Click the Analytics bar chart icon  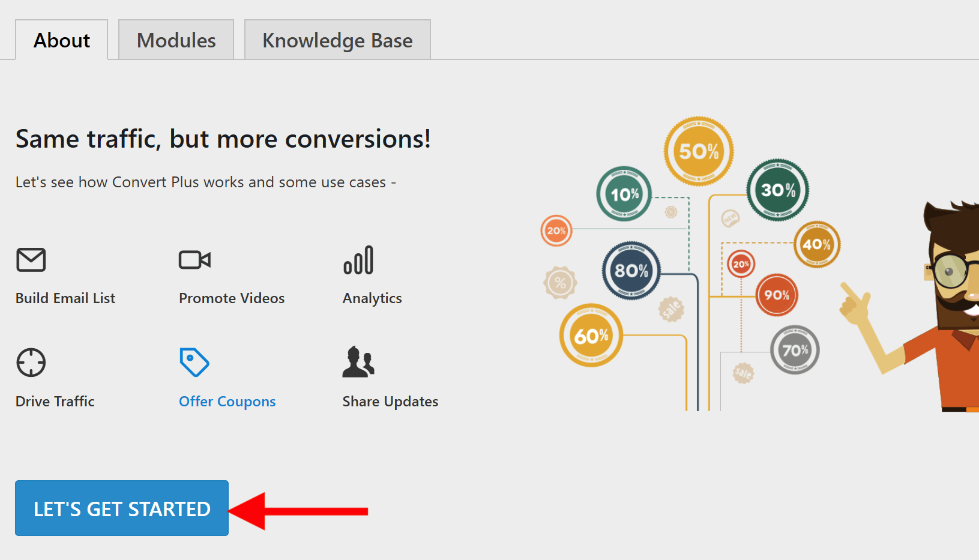click(358, 259)
